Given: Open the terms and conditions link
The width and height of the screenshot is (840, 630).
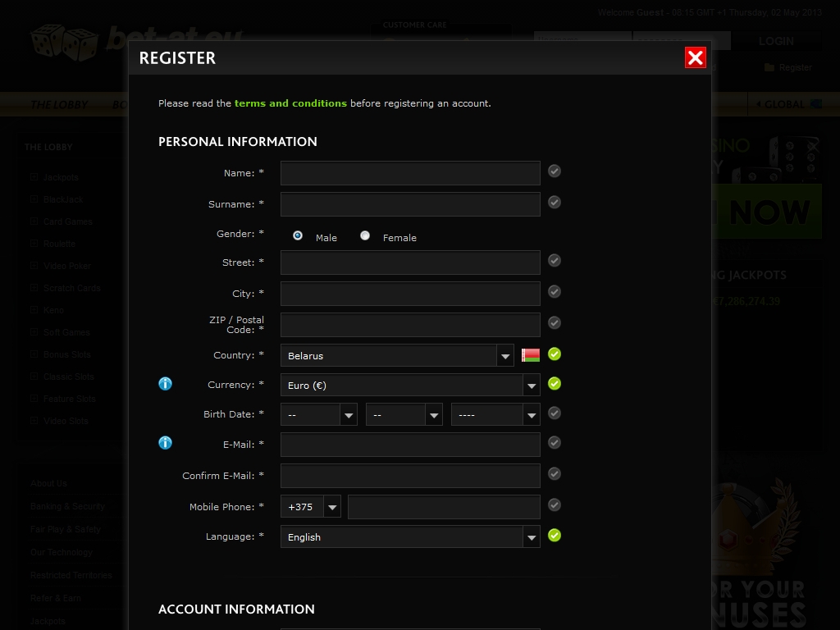Looking at the screenshot, I should pos(290,103).
